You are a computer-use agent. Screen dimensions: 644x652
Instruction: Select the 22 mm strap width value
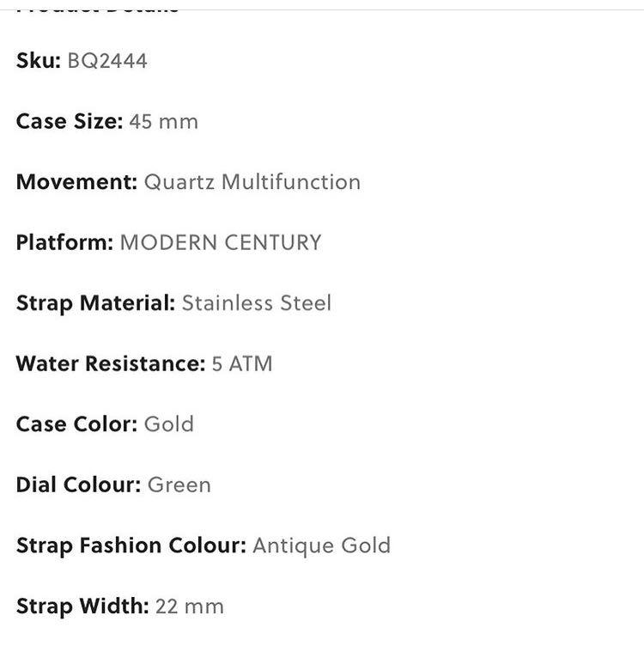click(x=190, y=606)
